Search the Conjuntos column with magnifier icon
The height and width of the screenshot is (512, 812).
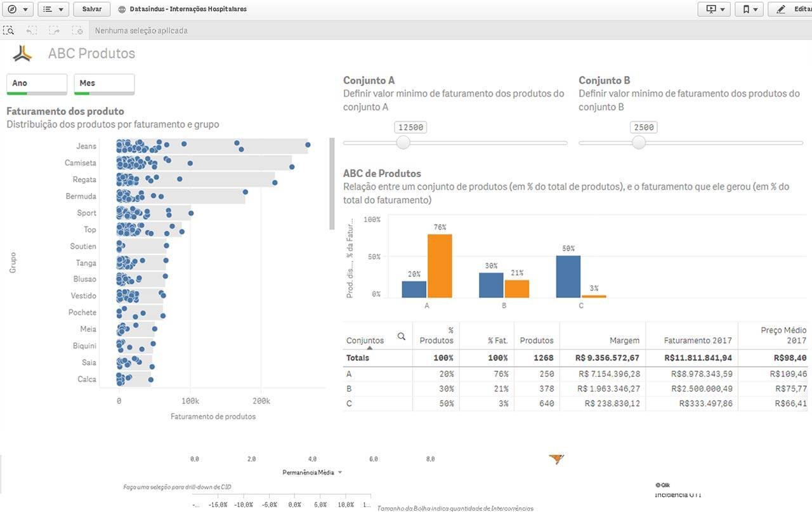tap(401, 336)
